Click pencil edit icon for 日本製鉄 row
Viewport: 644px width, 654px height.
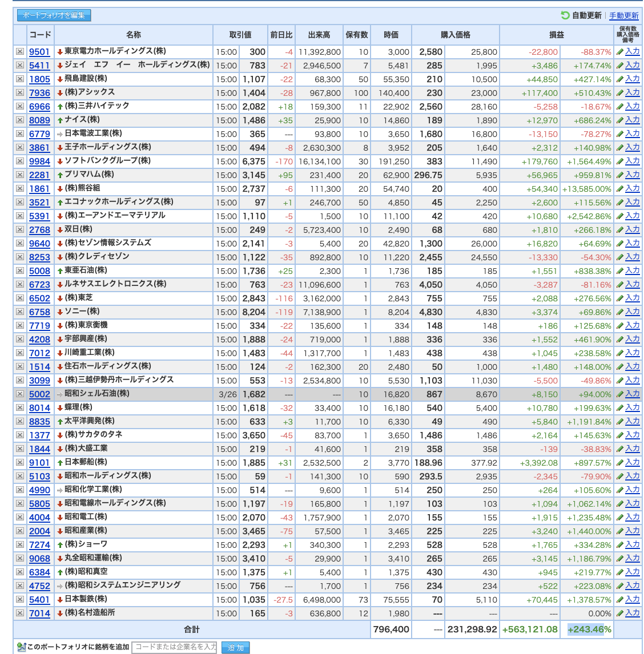click(620, 599)
